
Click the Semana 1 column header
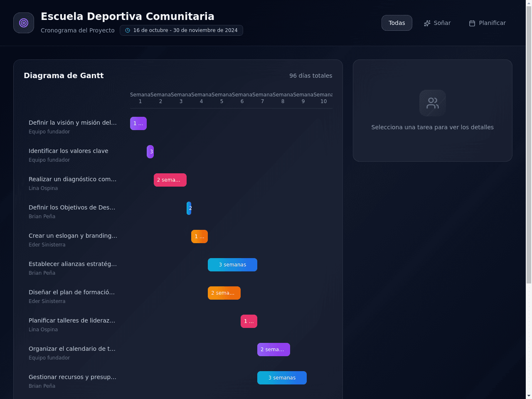pos(140,98)
